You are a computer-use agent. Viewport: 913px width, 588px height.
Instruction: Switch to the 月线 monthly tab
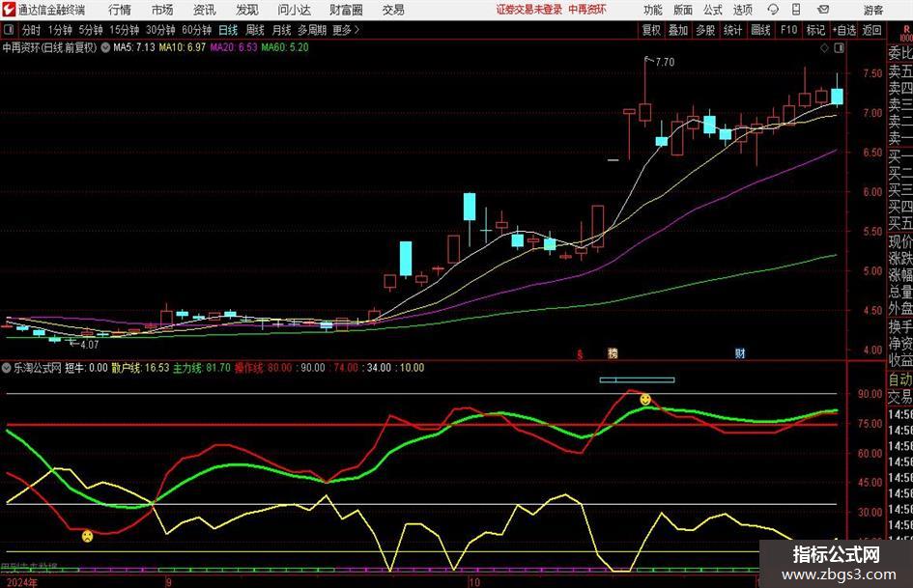pyautogui.click(x=282, y=30)
